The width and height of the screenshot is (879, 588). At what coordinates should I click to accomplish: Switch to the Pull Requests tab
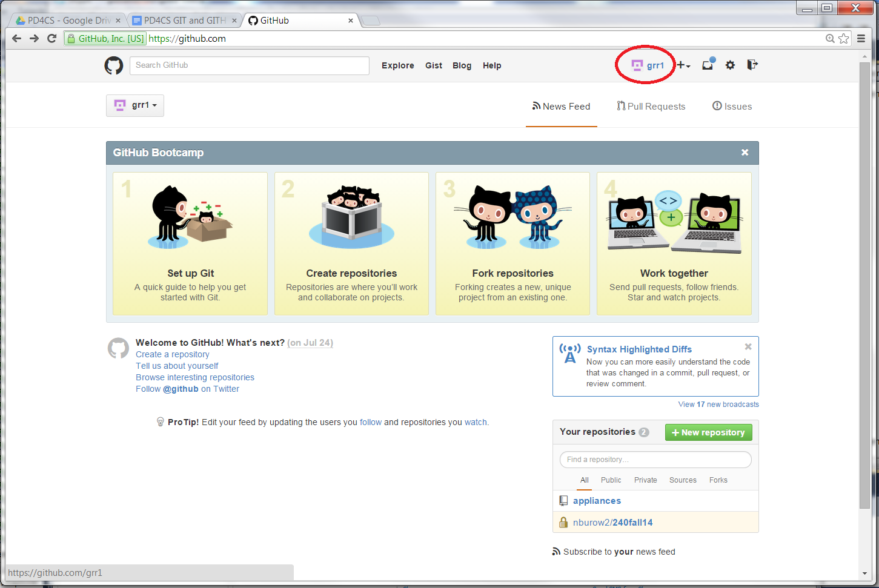tap(651, 107)
